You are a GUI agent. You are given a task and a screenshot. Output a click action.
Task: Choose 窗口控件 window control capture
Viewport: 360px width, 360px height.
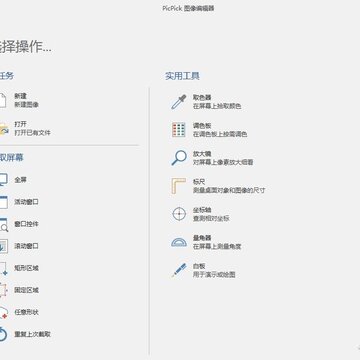coord(19,224)
